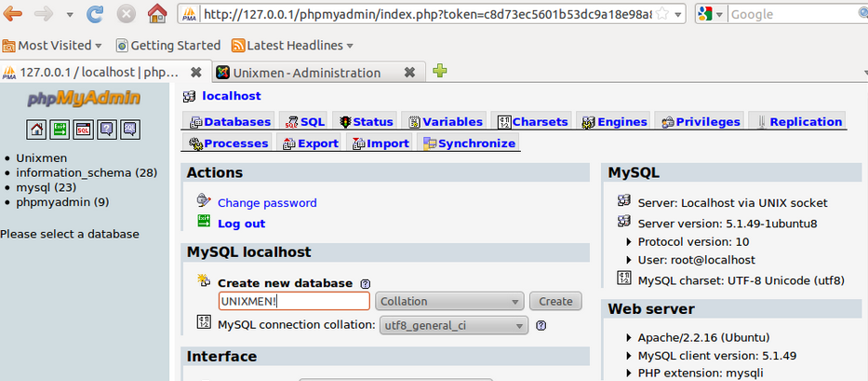This screenshot has width=868, height=381.
Task: Click the PMA site icon in address bar
Action: 189,14
